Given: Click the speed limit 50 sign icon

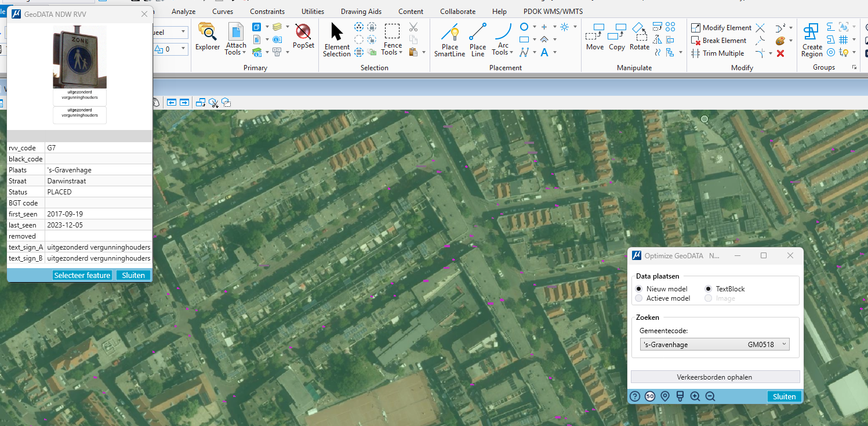Looking at the screenshot, I should click(x=650, y=396).
